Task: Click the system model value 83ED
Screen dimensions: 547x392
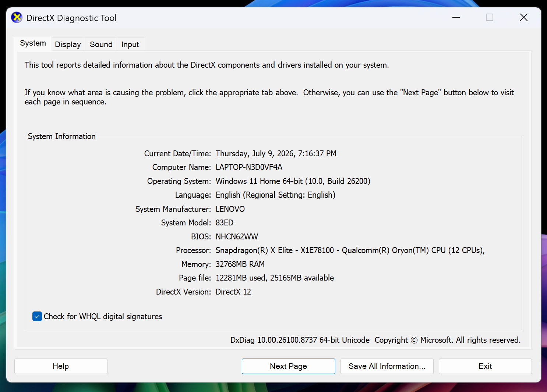Action: 225,223
